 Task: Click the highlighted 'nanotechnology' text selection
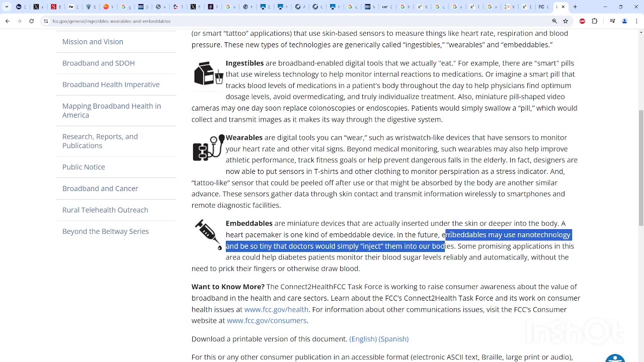(x=544, y=235)
